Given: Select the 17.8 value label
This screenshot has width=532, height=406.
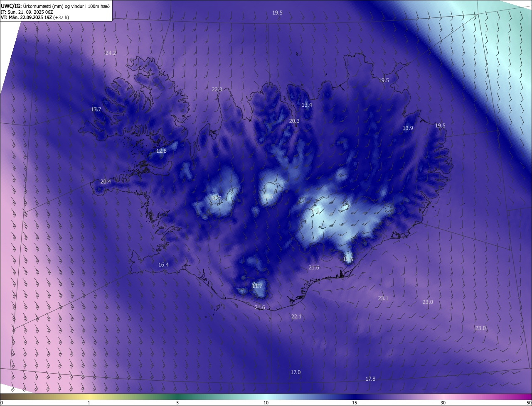Looking at the screenshot, I should tap(370, 379).
